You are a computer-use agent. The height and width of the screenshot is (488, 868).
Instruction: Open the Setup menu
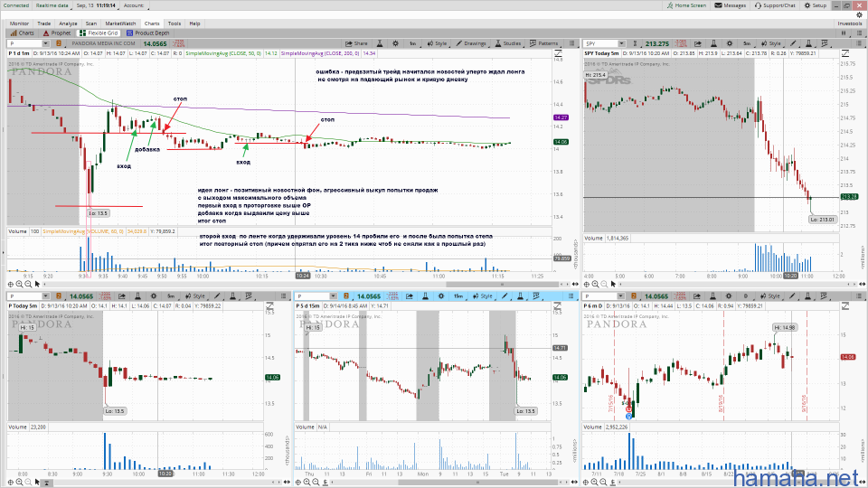pyautogui.click(x=816, y=5)
